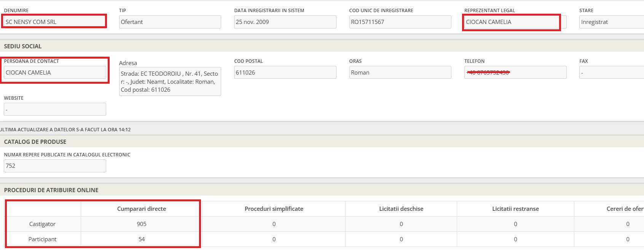Focus the COD POSTAL field 611026

(285, 72)
